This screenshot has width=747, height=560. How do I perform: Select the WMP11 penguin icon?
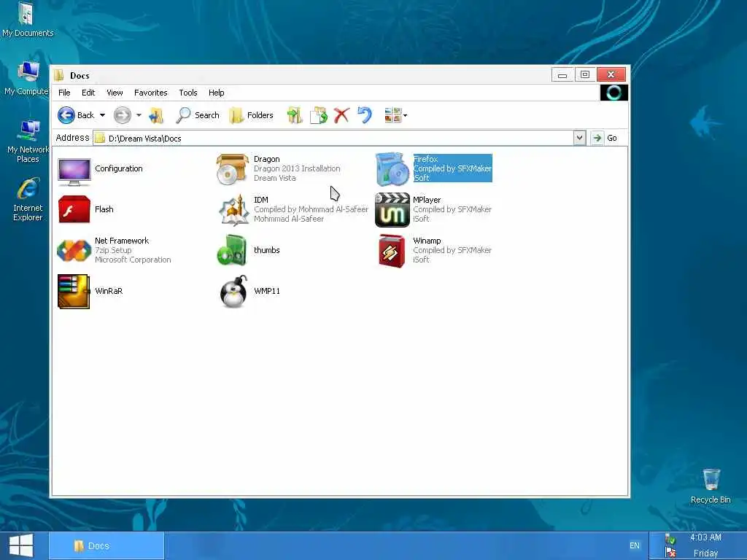coord(233,292)
